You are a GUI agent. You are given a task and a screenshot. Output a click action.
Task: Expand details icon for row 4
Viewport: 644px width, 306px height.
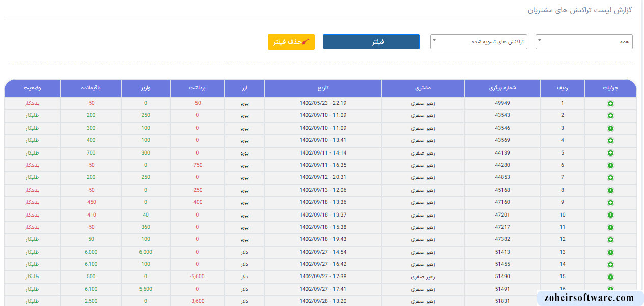pyautogui.click(x=610, y=140)
